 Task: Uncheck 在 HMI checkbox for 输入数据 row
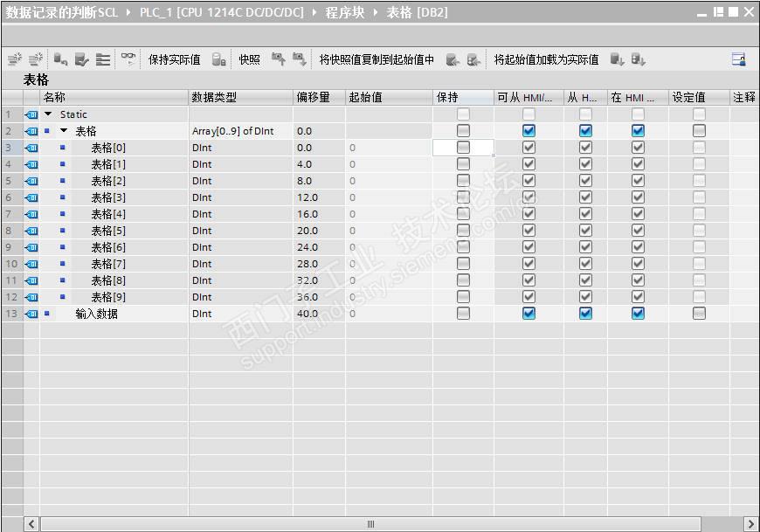638,314
